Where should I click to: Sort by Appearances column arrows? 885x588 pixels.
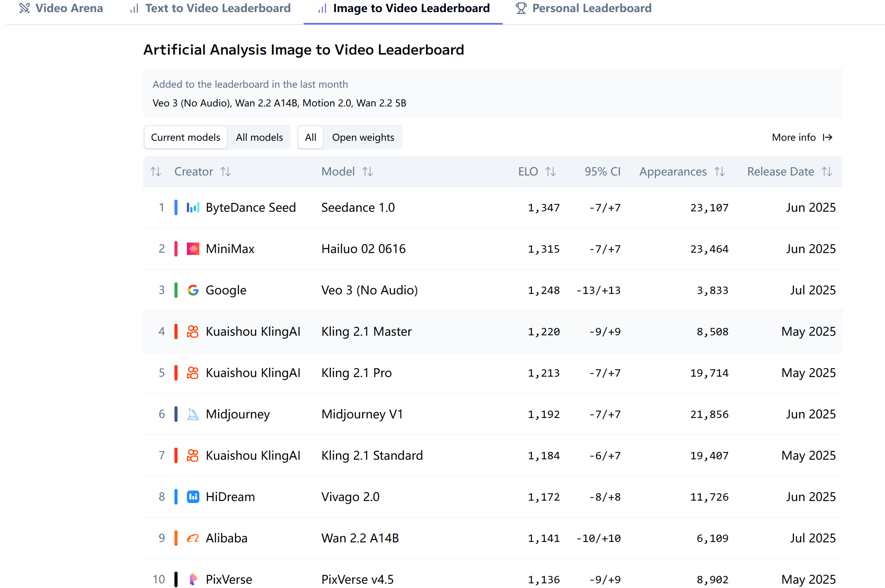[x=720, y=172]
